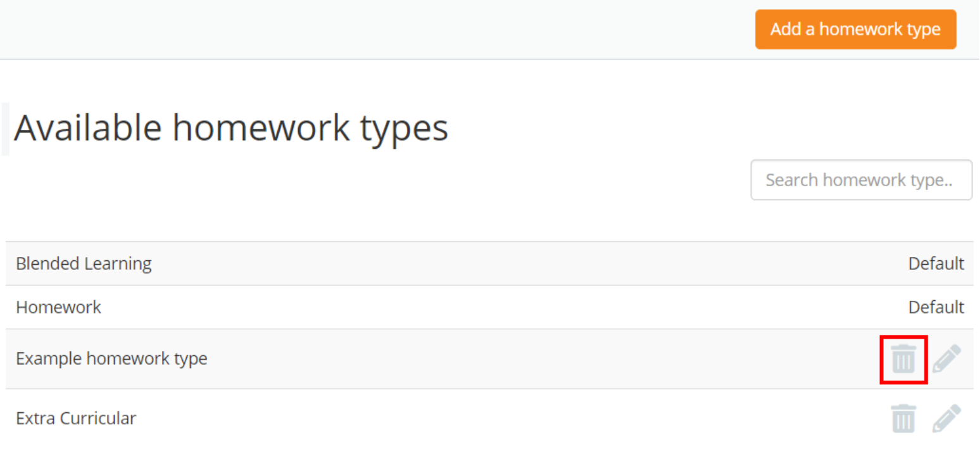Image resolution: width=980 pixels, height=449 pixels.
Task: Click the search homework type field
Action: pyautogui.click(x=861, y=180)
